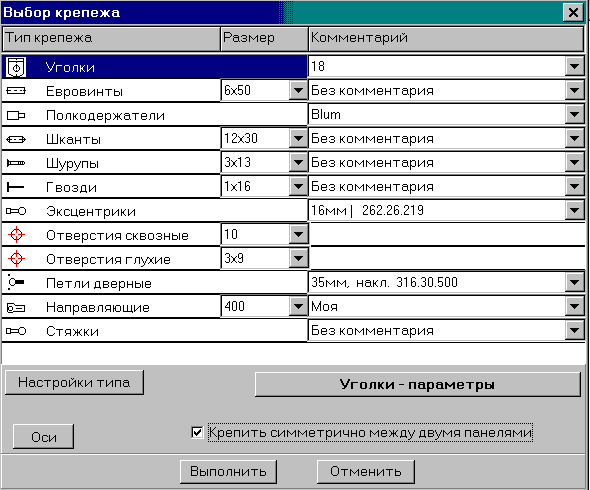This screenshot has width=590, height=490.
Task: Click the 12x30 size value
Action: point(255,138)
